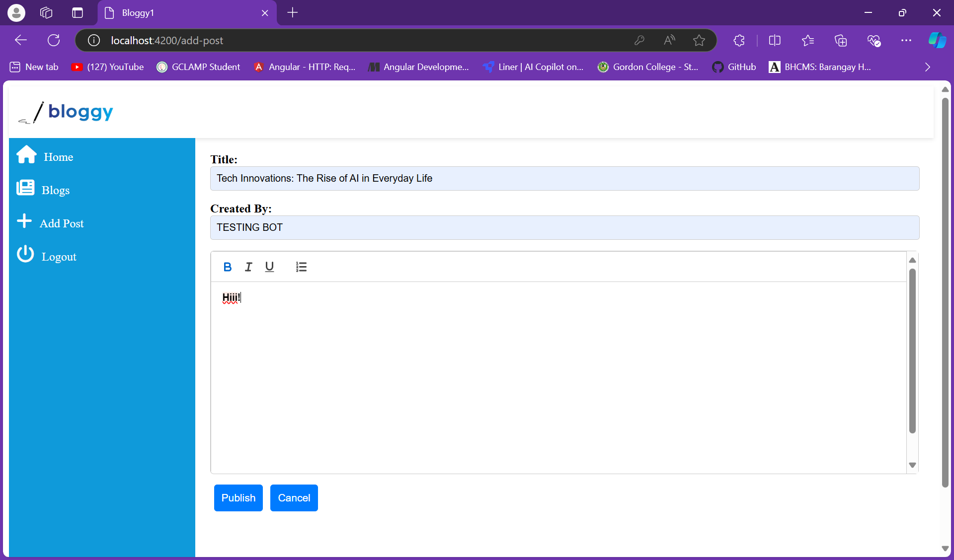Click into the Title input field
The image size is (954, 560).
point(564,178)
